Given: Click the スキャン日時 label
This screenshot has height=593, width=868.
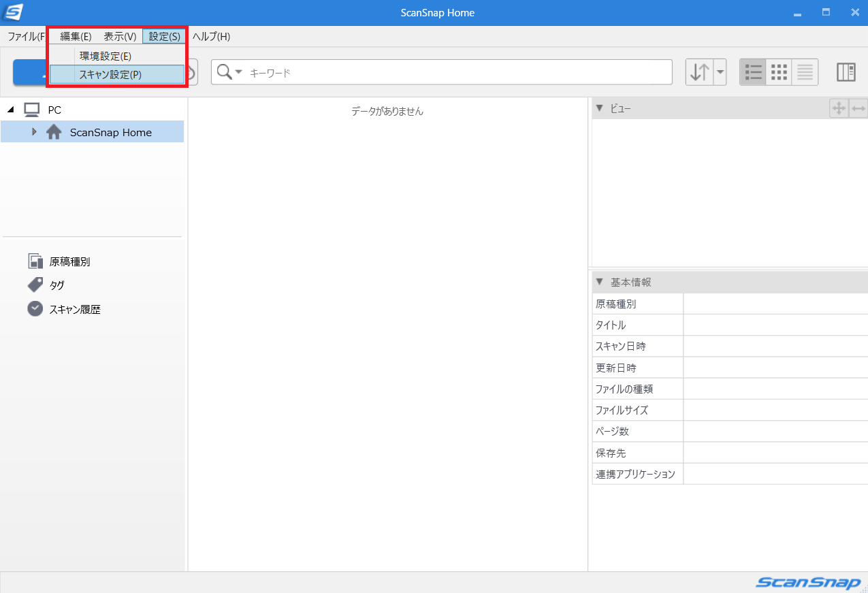Looking at the screenshot, I should pos(621,346).
